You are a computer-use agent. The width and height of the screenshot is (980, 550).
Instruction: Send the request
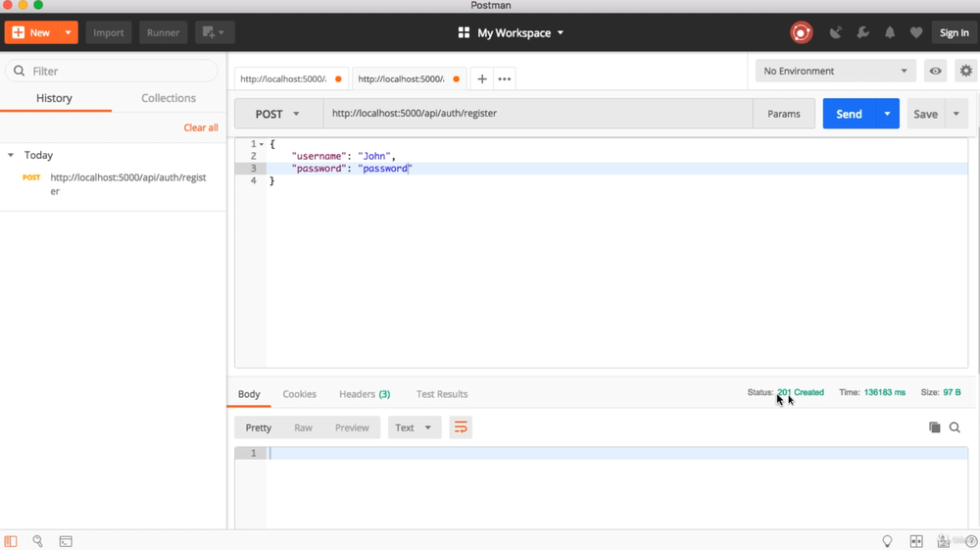click(x=849, y=114)
